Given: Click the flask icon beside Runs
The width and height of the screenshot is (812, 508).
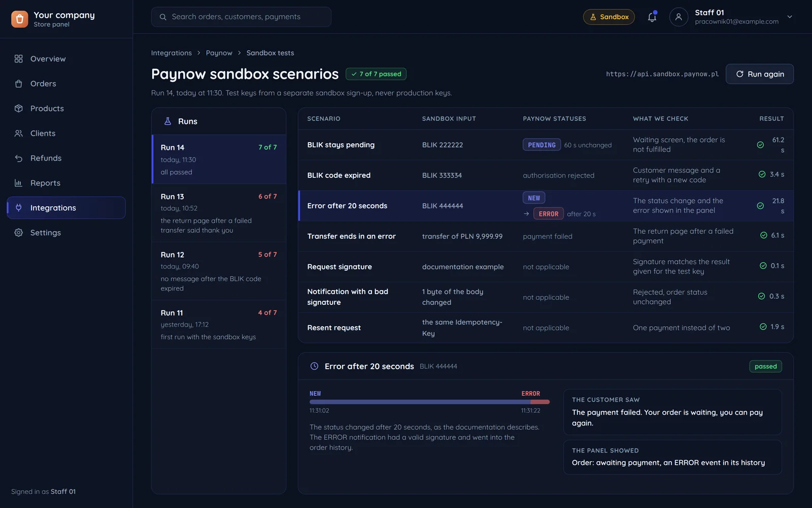Looking at the screenshot, I should [x=167, y=121].
